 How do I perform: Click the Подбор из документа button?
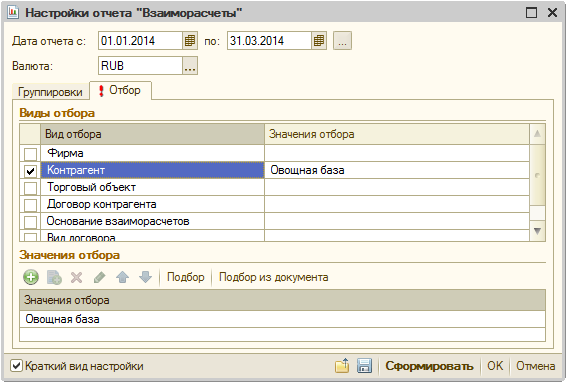click(274, 277)
